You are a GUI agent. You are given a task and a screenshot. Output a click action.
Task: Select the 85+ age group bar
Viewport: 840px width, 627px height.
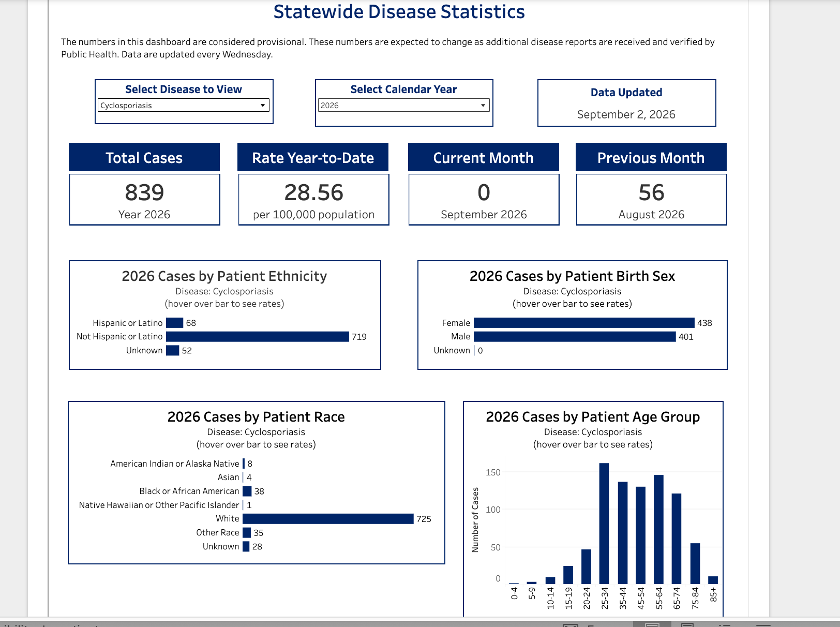(x=713, y=580)
